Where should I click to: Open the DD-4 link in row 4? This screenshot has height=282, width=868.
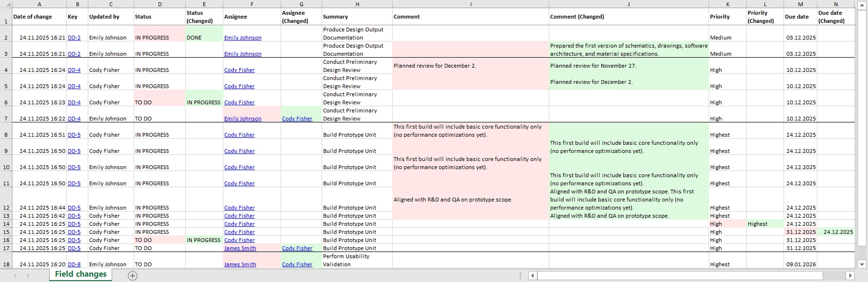tap(74, 70)
